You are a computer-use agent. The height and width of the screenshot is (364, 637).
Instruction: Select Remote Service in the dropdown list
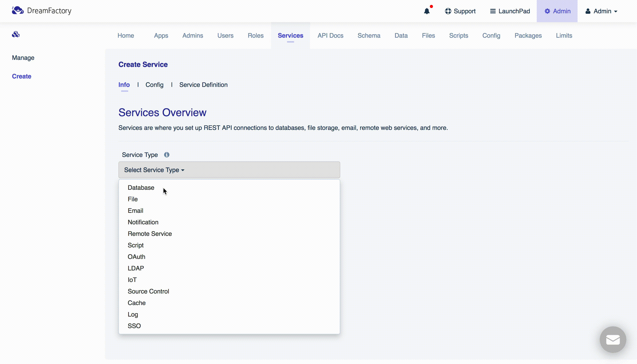tap(149, 233)
